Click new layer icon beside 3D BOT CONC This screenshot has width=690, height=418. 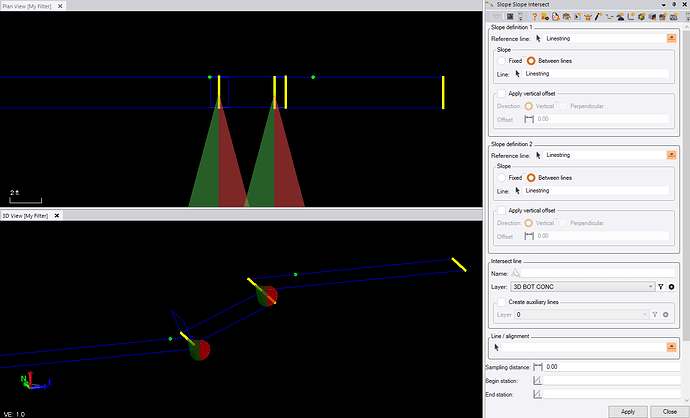pos(672,286)
